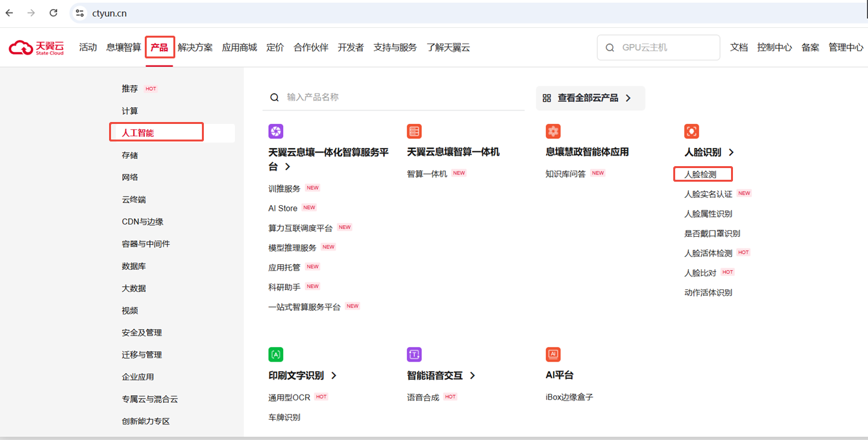Viewport: 868px width, 440px height.
Task: Click the purple 天翼云息壤一体化智算服务平台 icon
Action: [x=275, y=130]
